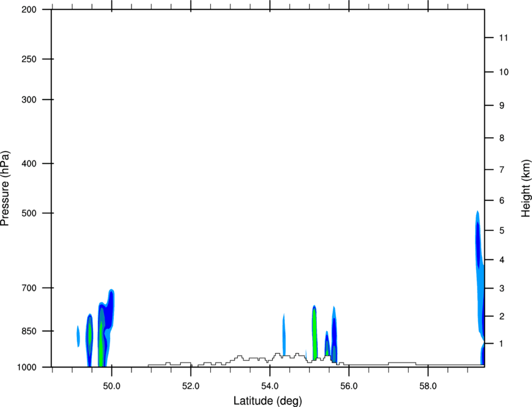Pick the 6 km height label
The height and width of the screenshot is (407, 532).
point(501,200)
